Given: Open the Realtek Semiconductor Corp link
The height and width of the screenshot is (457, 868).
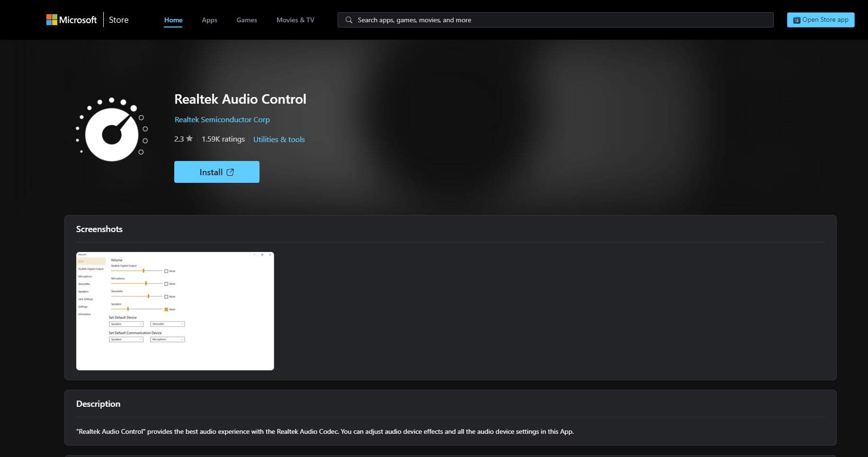Looking at the screenshot, I should (x=222, y=119).
